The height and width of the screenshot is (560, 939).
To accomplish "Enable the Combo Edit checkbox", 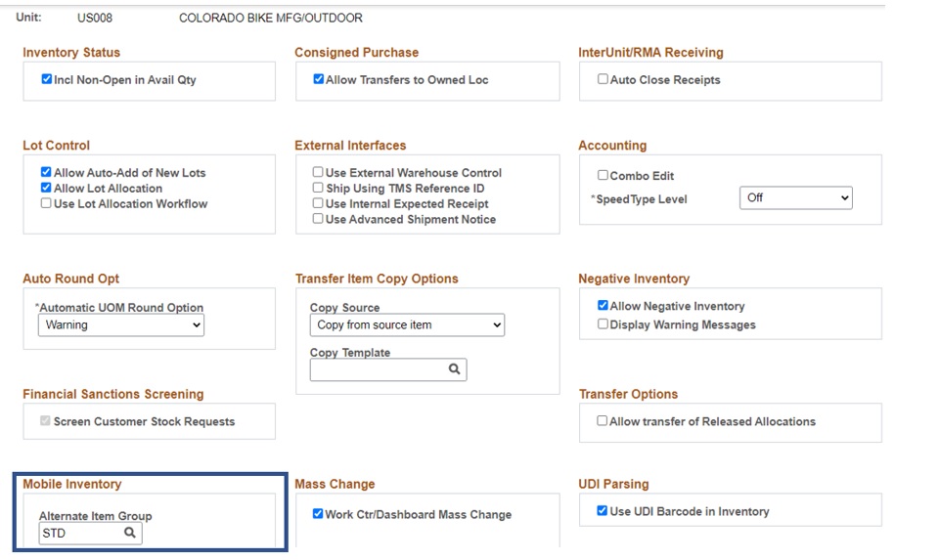I will (603, 176).
